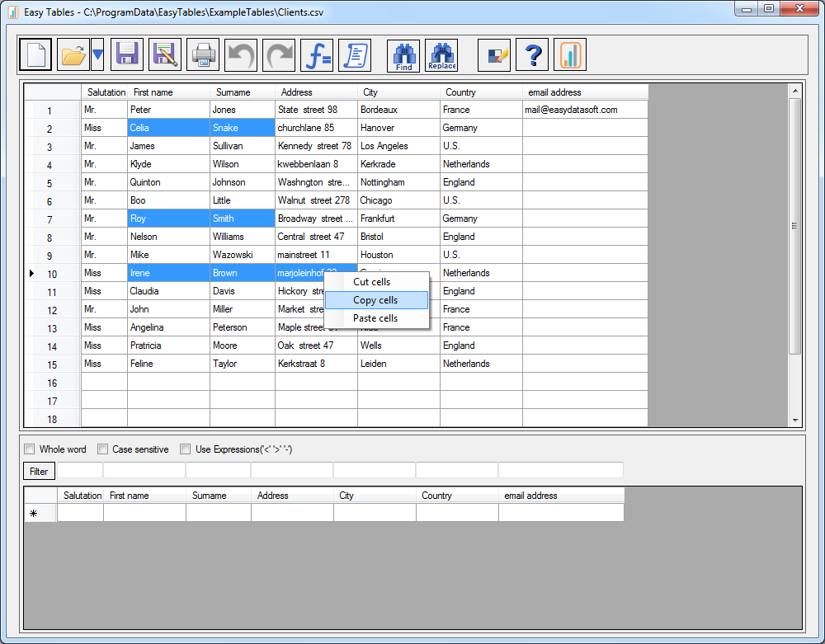
Task: Save the table with the floppy icon
Action: (127, 55)
